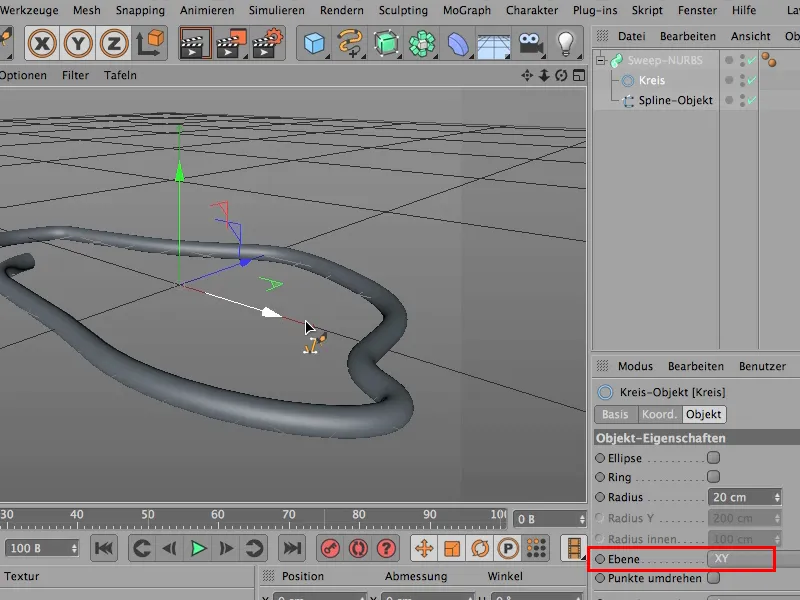
Task: Toggle viewport maximize layout icon
Action: coord(579,76)
